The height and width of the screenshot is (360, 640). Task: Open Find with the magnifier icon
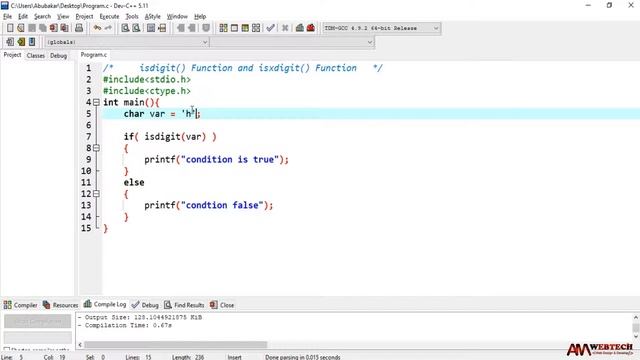tap(125, 28)
